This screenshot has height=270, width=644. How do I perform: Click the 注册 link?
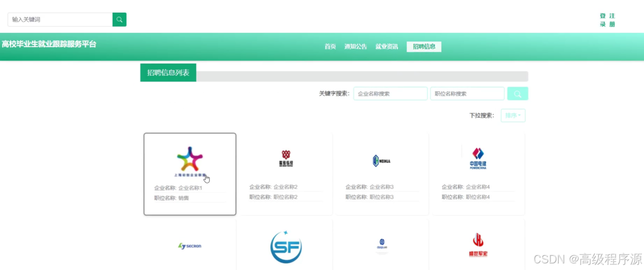click(612, 20)
